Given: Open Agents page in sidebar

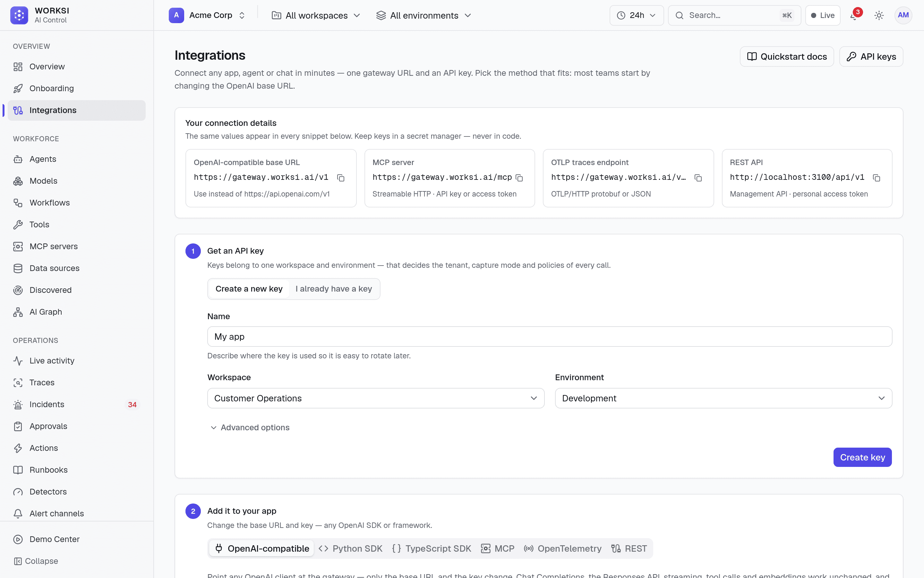Looking at the screenshot, I should (76, 159).
